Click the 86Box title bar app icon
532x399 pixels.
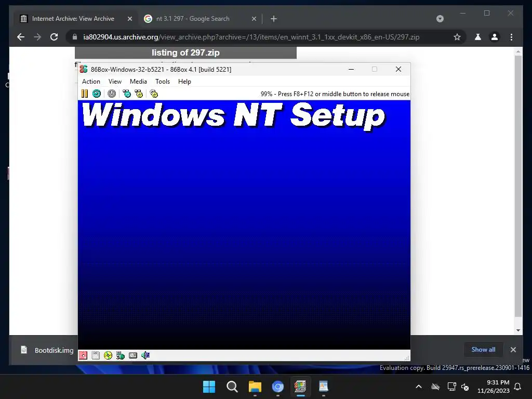click(84, 69)
